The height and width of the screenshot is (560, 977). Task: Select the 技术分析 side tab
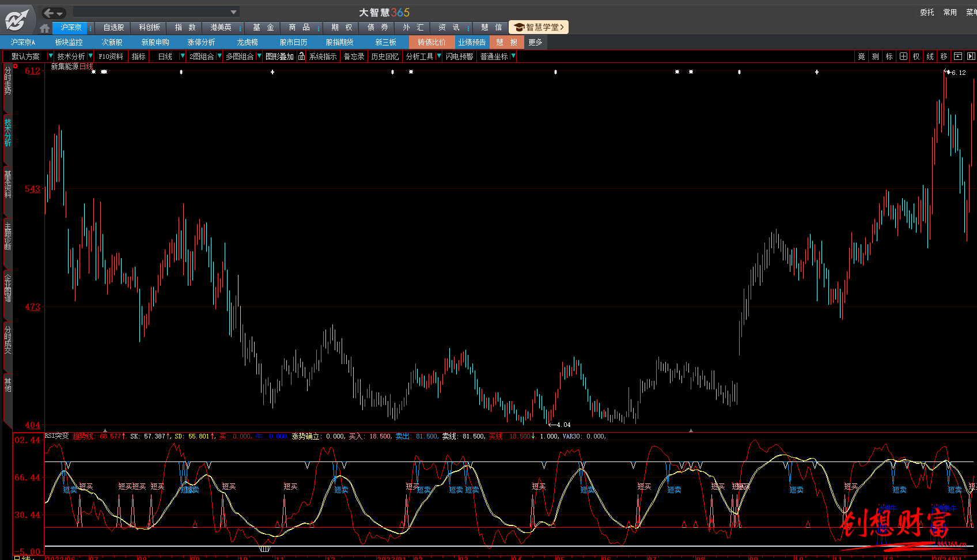(x=7, y=133)
